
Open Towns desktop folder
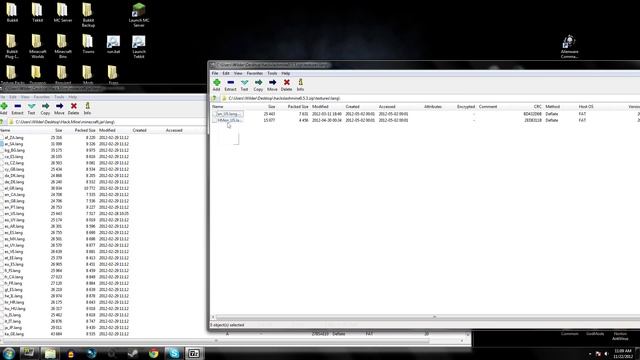pos(88,44)
